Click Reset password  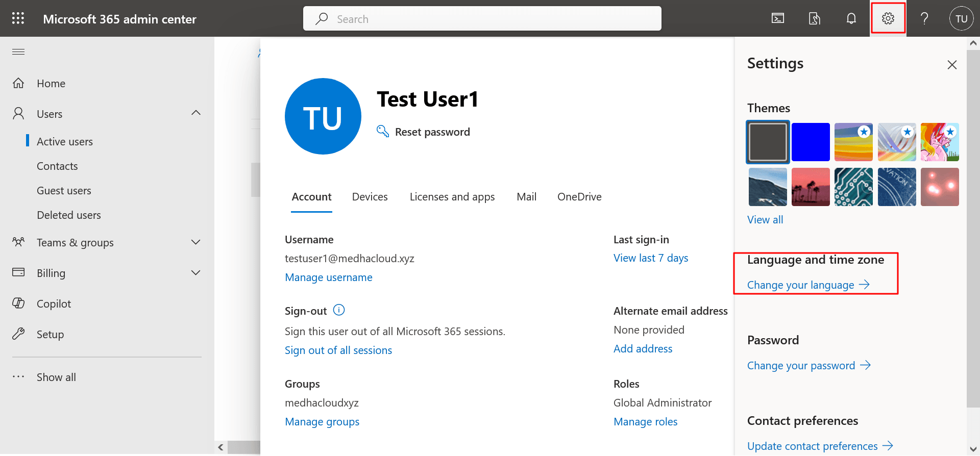pos(432,132)
